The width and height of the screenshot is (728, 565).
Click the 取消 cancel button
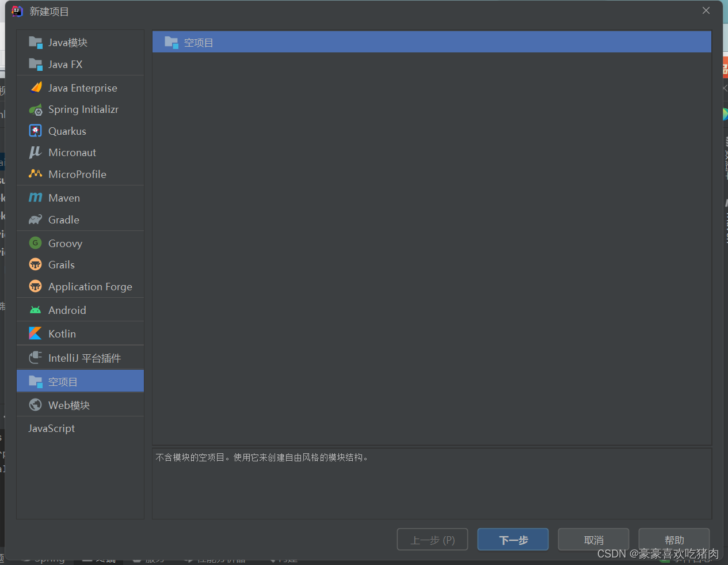[x=593, y=540]
